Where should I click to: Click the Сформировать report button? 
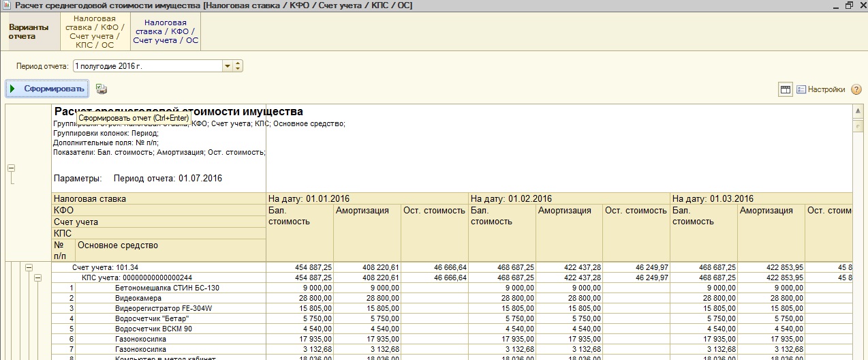47,89
